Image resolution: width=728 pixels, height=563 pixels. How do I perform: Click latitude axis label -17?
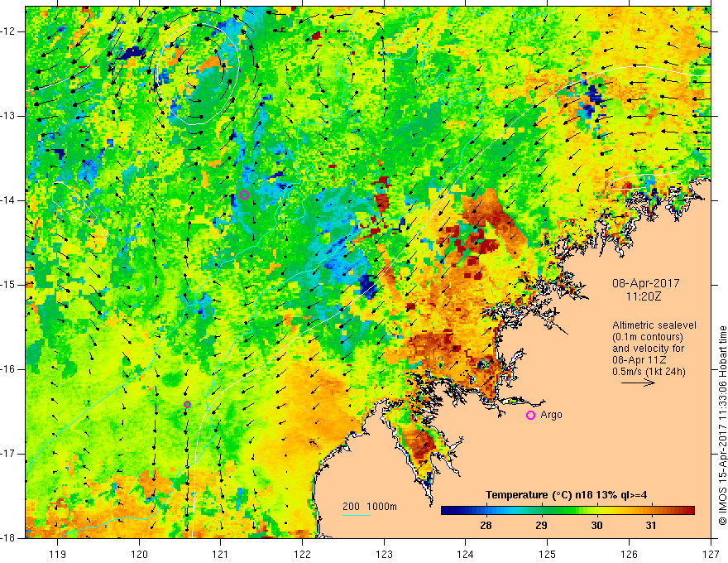pyautogui.click(x=8, y=454)
